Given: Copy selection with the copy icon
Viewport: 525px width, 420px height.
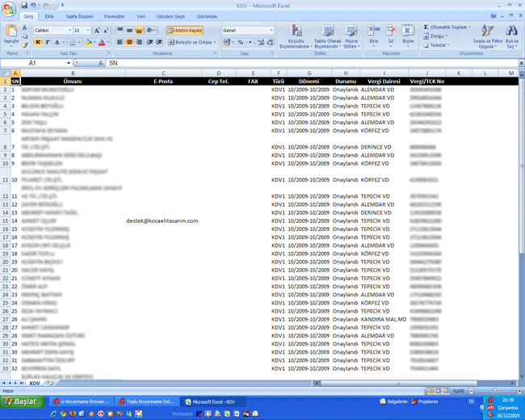Looking at the screenshot, I should tap(24, 36).
